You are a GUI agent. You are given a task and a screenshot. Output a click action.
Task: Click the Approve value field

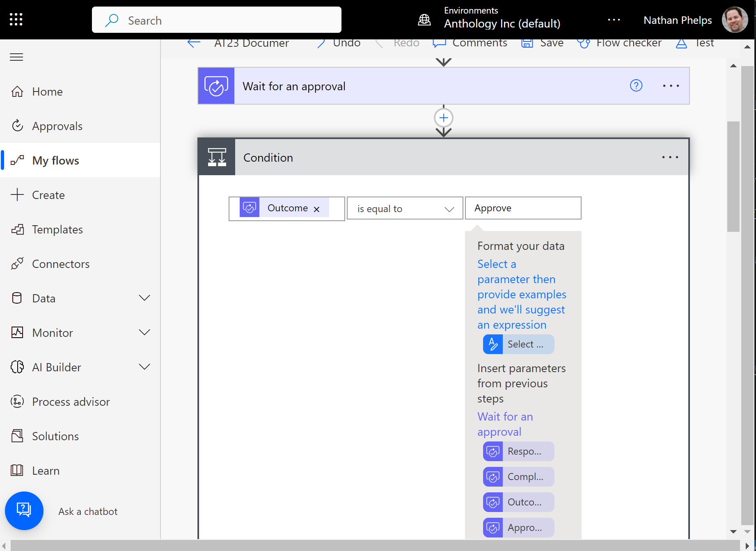click(x=523, y=208)
